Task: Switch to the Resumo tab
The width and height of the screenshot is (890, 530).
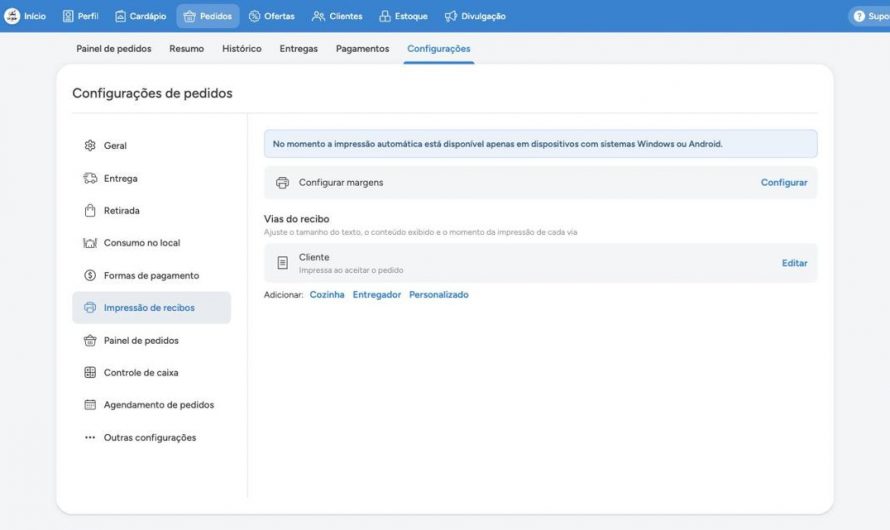Action: coord(186,49)
